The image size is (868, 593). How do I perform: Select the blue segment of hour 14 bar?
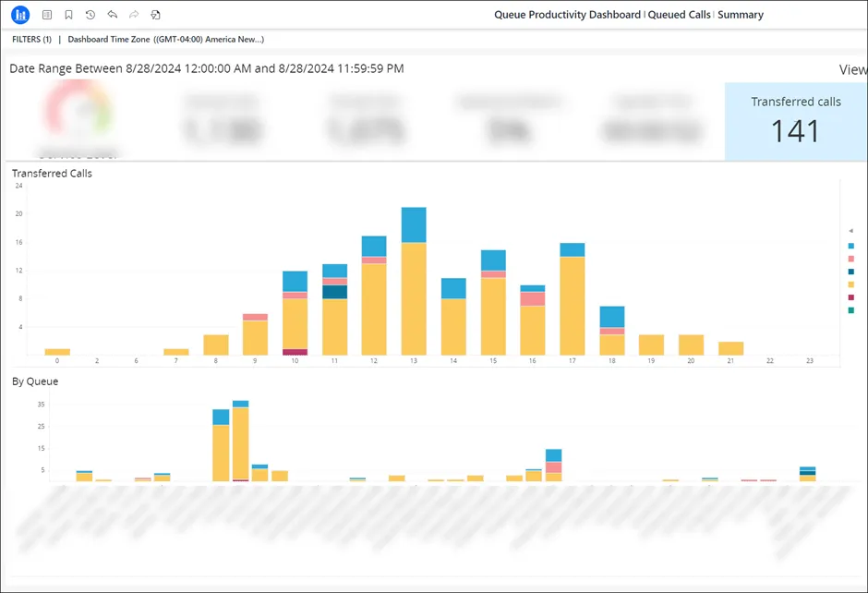tap(453, 288)
